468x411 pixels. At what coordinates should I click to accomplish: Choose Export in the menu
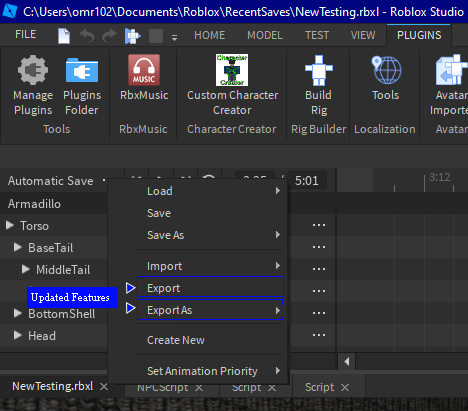click(210, 287)
